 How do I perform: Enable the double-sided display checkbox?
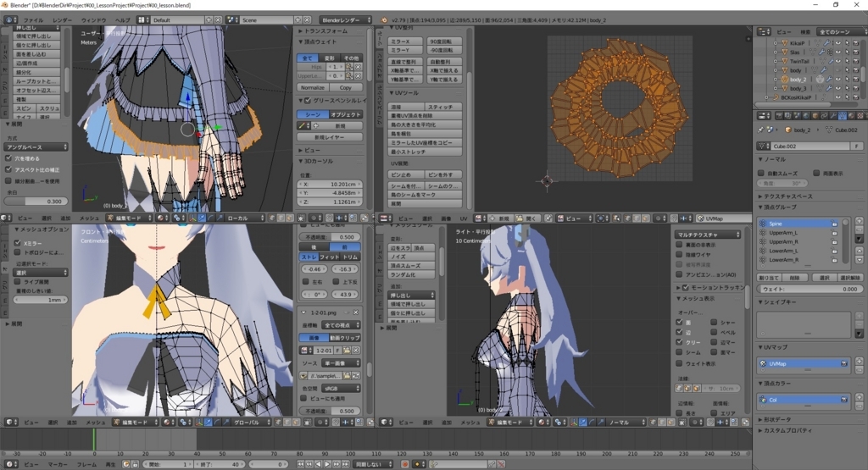[x=816, y=173]
